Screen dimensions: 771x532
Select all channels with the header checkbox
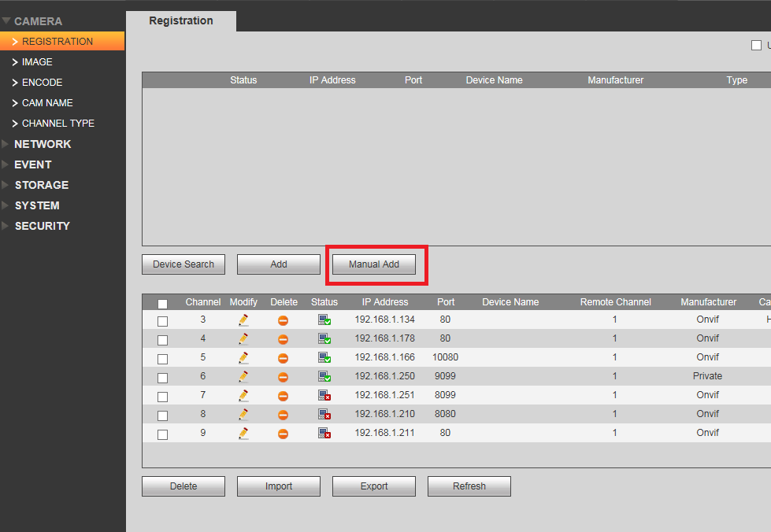163,304
